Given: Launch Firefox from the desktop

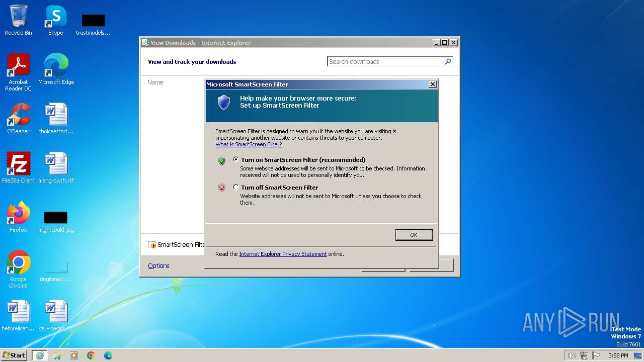Looking at the screenshot, I should coord(18,217).
